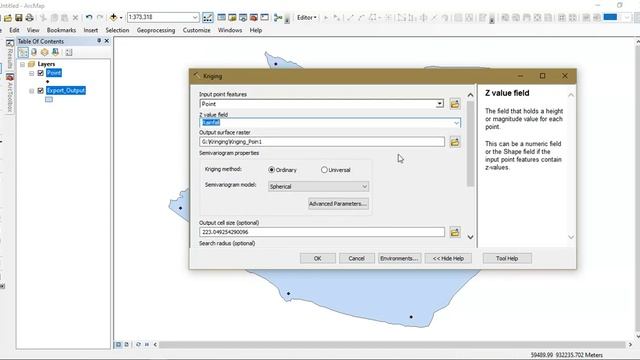The height and width of the screenshot is (360, 640).
Task: Open the Input point features dropdown
Action: [x=439, y=104]
